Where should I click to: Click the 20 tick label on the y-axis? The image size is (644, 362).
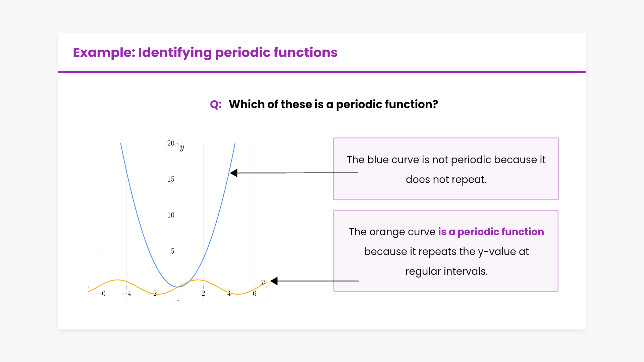[171, 143]
